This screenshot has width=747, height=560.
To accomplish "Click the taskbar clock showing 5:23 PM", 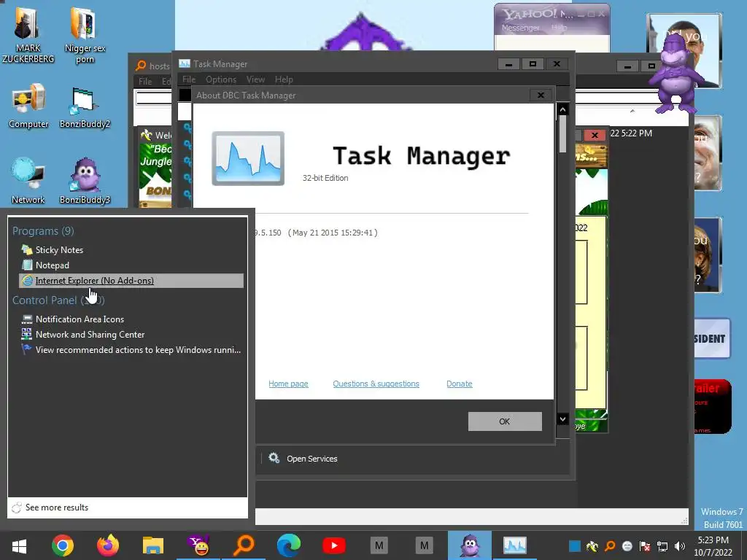I will click(713, 545).
